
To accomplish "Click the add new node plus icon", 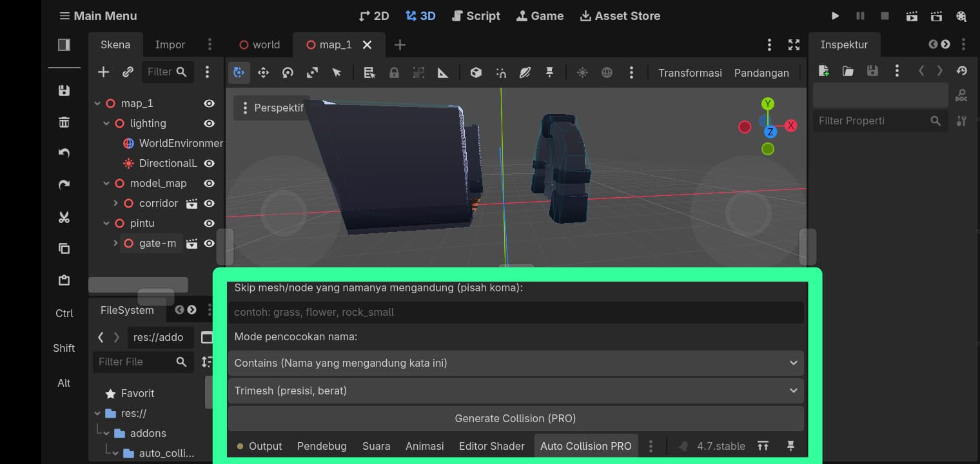I will point(103,72).
